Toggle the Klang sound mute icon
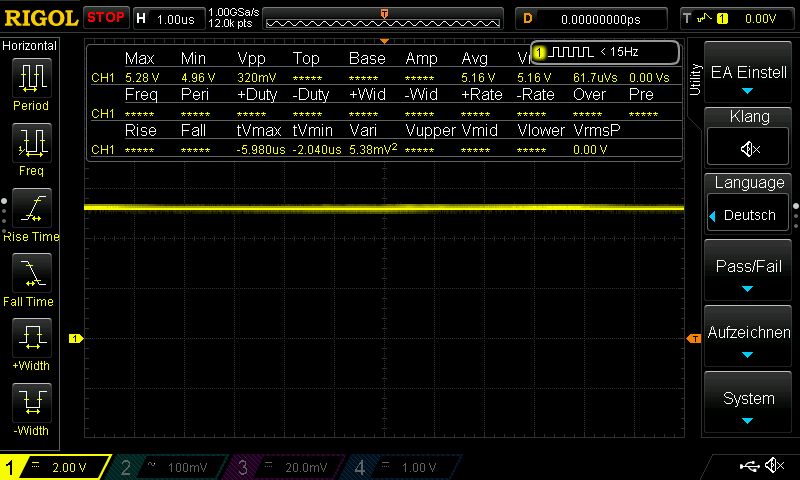Image resolution: width=800 pixels, height=480 pixels. click(x=749, y=149)
